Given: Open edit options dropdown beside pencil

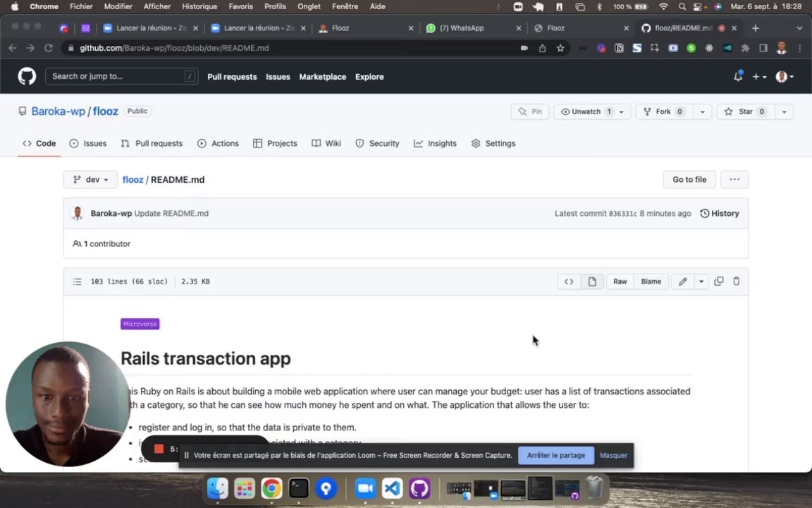Looking at the screenshot, I should [701, 282].
